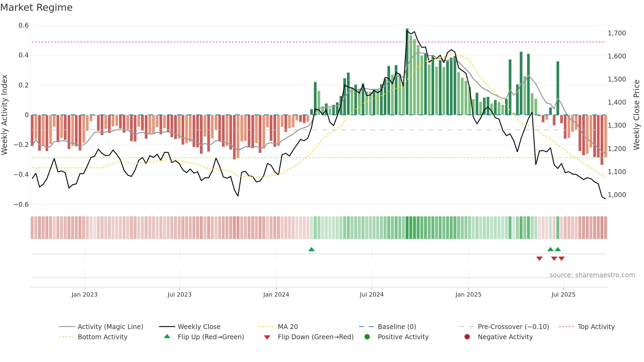Click the Weekly Close Price axis title

(636, 115)
